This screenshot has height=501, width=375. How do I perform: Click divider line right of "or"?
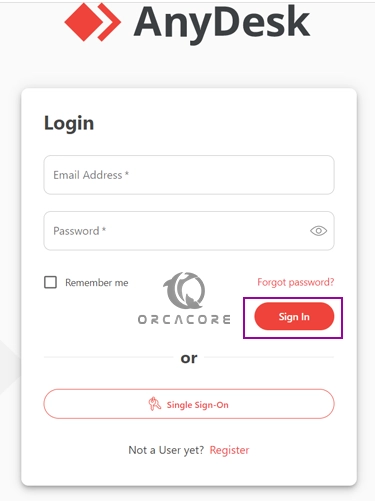pyautogui.click(x=269, y=357)
